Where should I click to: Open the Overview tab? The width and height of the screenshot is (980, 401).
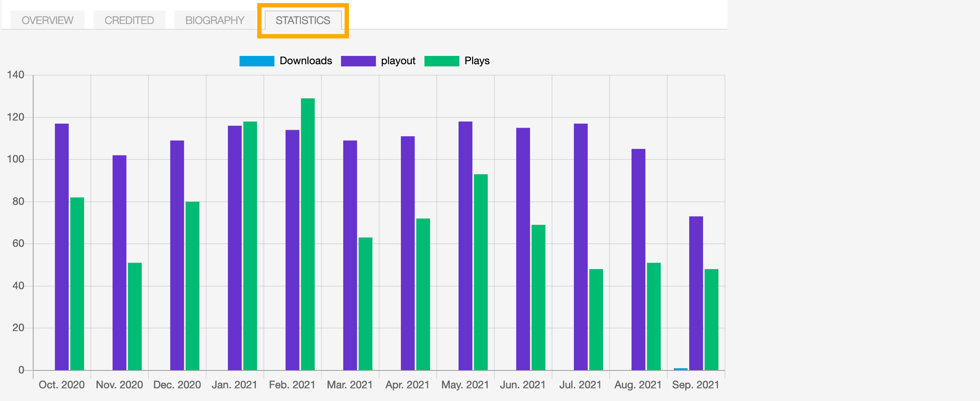[x=47, y=20]
